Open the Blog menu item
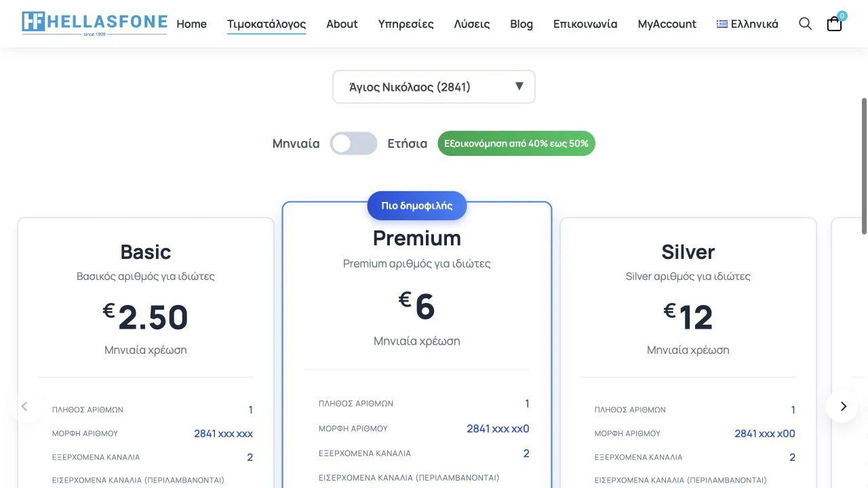 (x=521, y=24)
